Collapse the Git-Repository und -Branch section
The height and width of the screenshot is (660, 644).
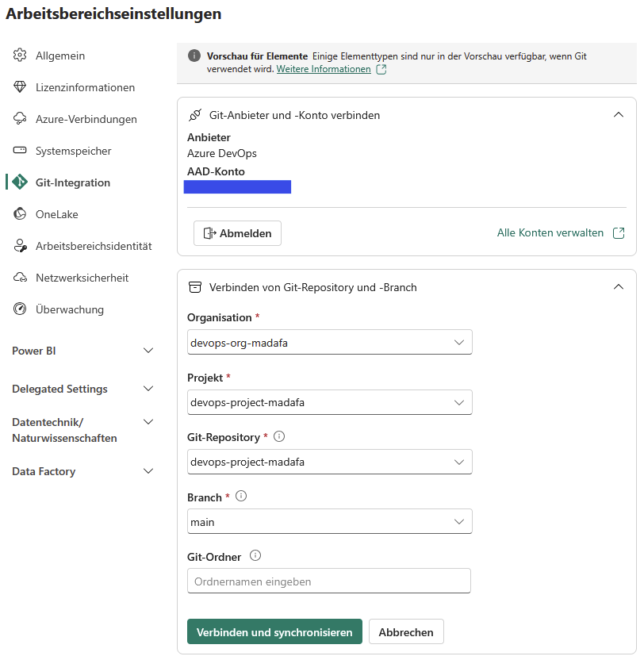pos(619,286)
